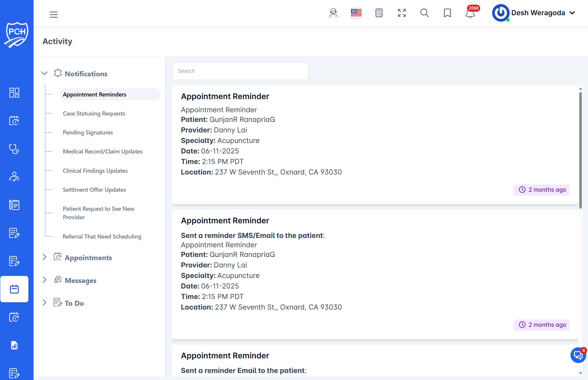The width and height of the screenshot is (588, 380).
Task: Open the hamburger menu
Action: (54, 14)
